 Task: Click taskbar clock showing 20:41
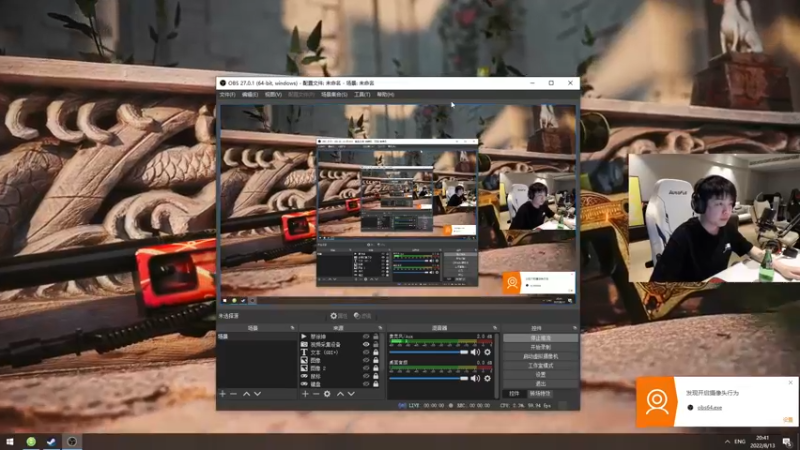coord(763,442)
